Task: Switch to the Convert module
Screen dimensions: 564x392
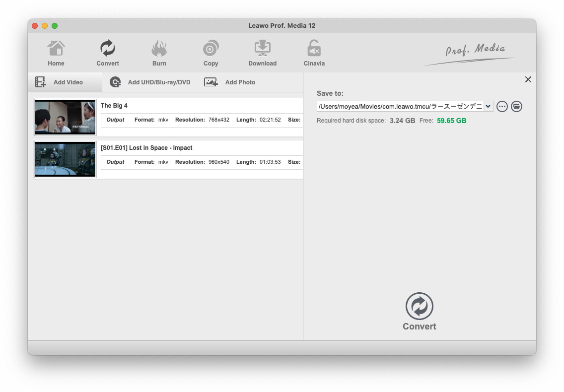Action: click(108, 53)
